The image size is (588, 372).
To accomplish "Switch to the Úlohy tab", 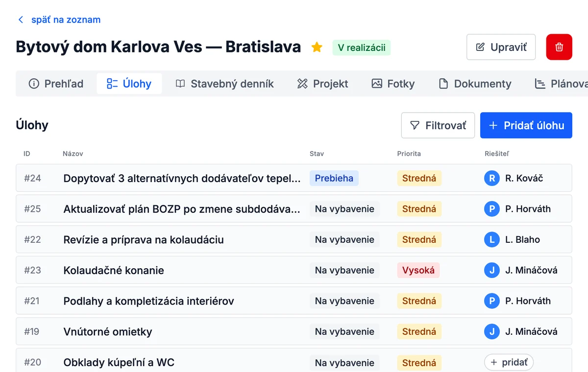I will click(129, 84).
